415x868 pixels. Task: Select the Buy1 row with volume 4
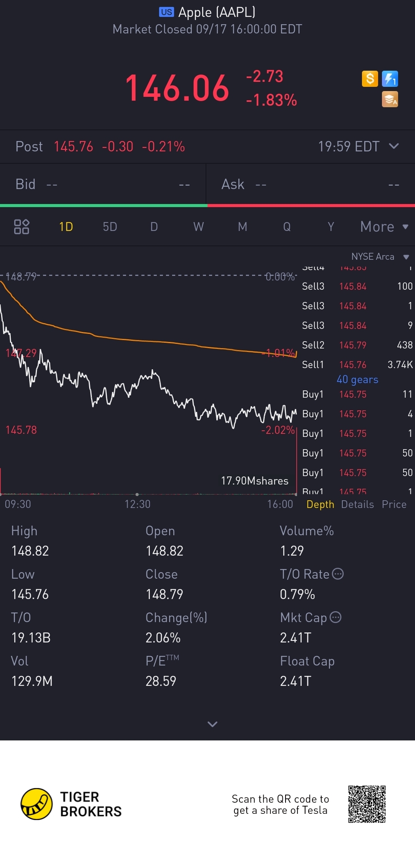pyautogui.click(x=357, y=414)
